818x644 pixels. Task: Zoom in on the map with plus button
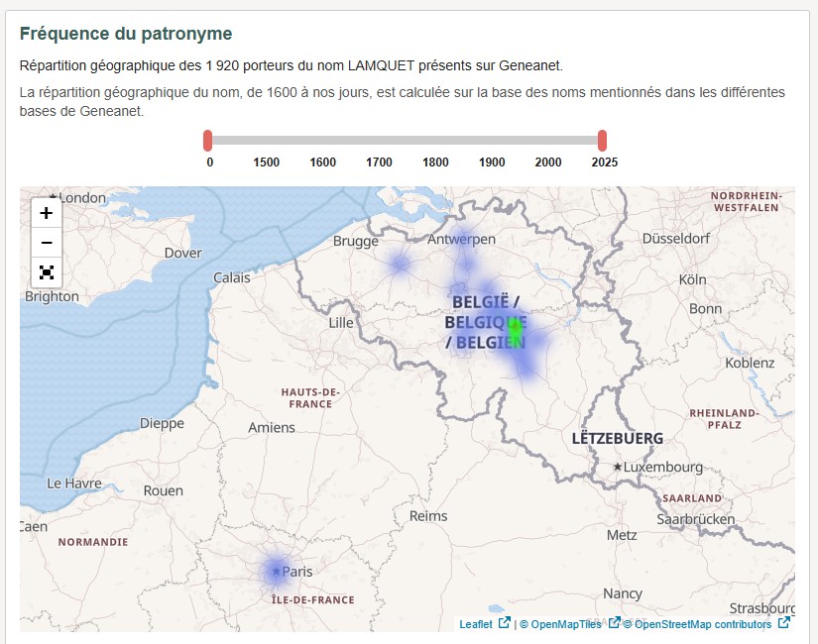click(47, 213)
